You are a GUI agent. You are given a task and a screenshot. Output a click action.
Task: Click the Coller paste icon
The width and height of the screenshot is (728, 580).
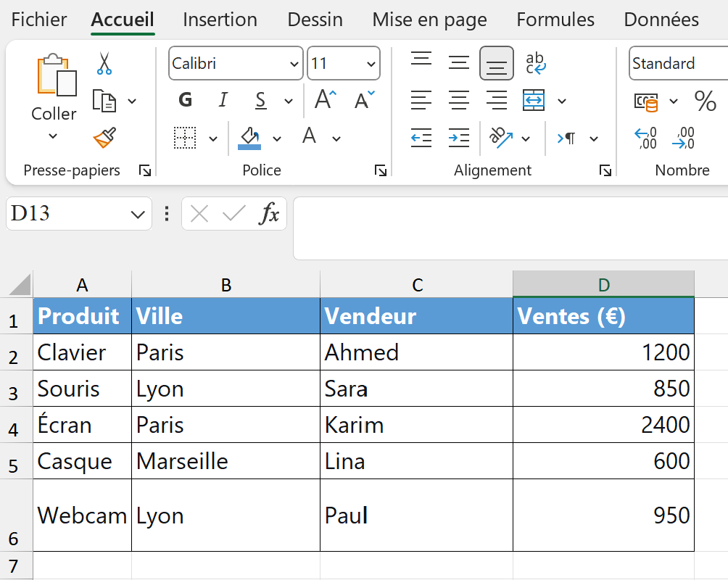(x=57, y=75)
